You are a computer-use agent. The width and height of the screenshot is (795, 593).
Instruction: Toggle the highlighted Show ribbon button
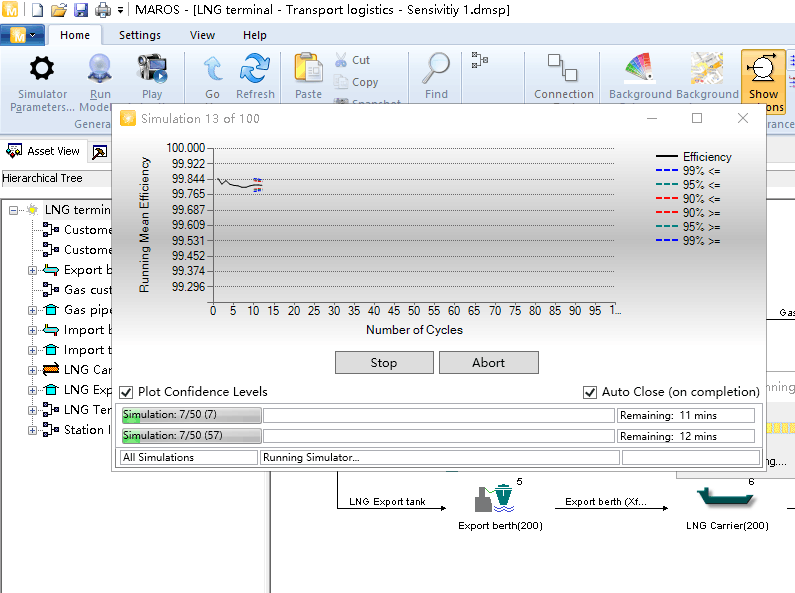coord(763,81)
